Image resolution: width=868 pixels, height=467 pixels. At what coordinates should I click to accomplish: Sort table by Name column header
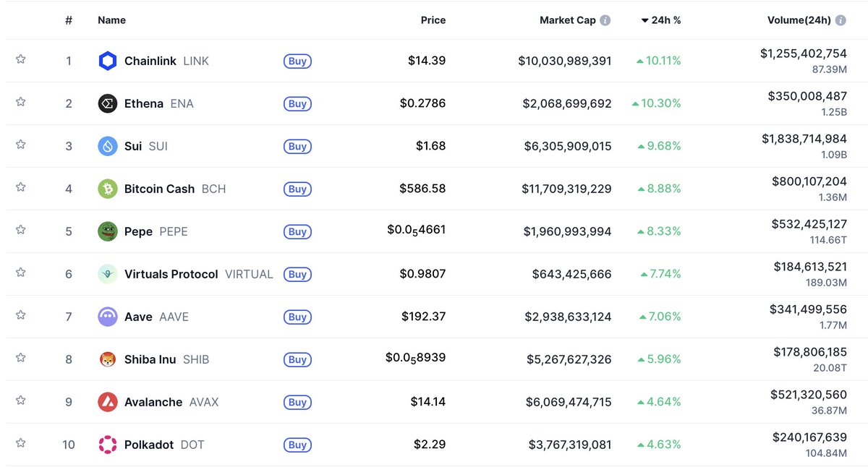click(x=112, y=21)
